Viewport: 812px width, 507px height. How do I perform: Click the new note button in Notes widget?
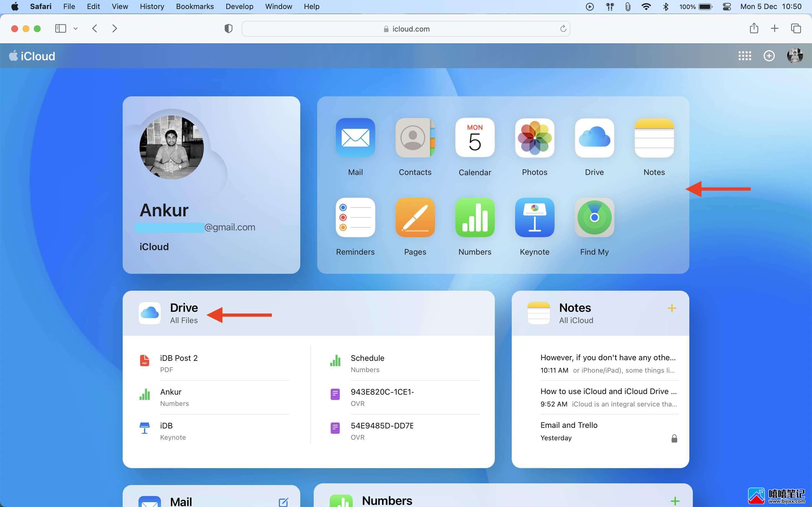pos(672,307)
